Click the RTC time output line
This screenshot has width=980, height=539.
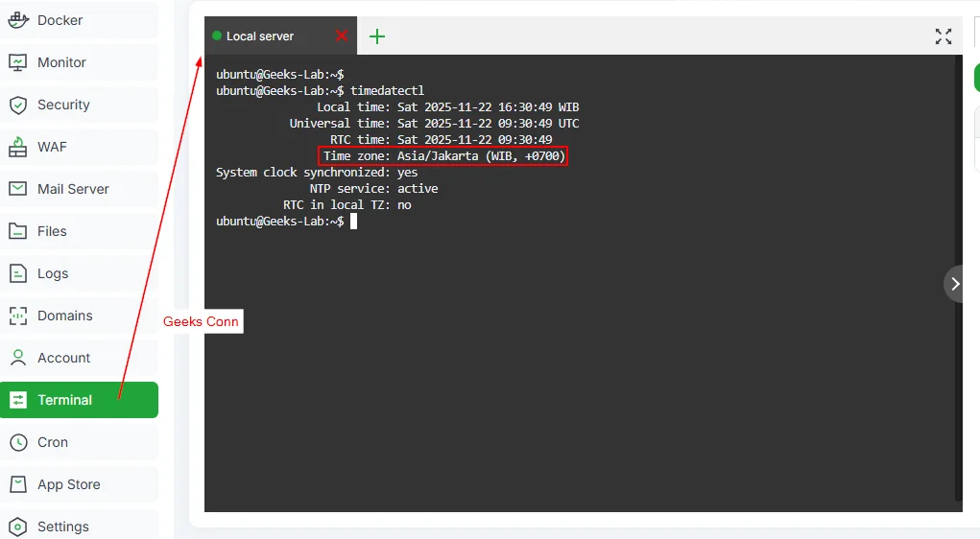(442, 139)
